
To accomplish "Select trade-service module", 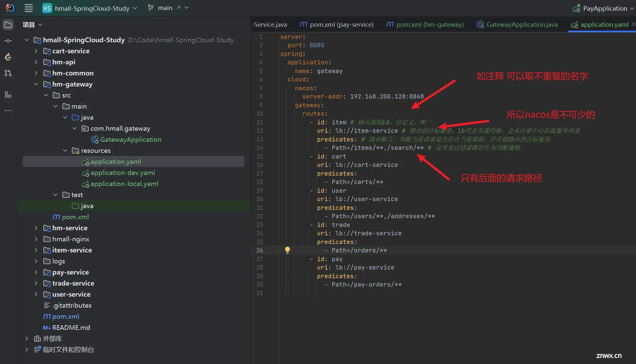I will click(x=73, y=283).
